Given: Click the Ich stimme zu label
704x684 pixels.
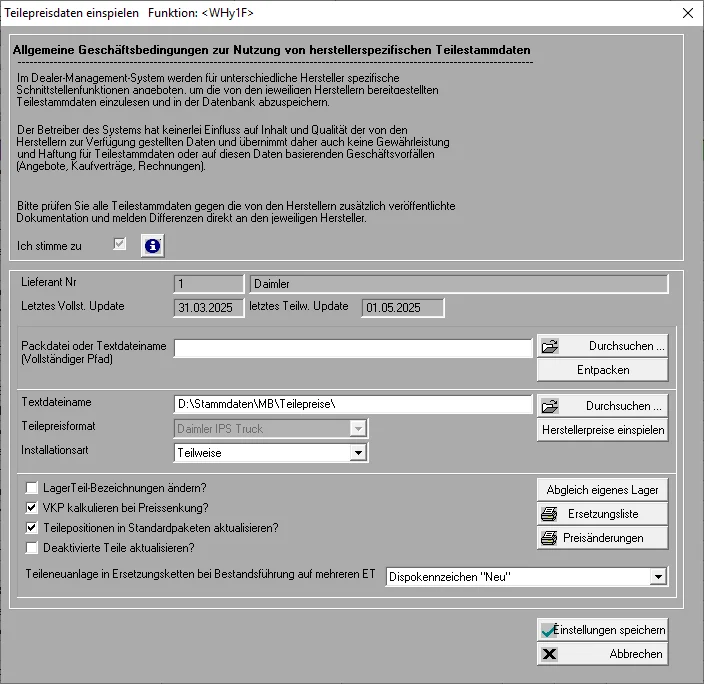Looking at the screenshot, I should click(x=49, y=246).
